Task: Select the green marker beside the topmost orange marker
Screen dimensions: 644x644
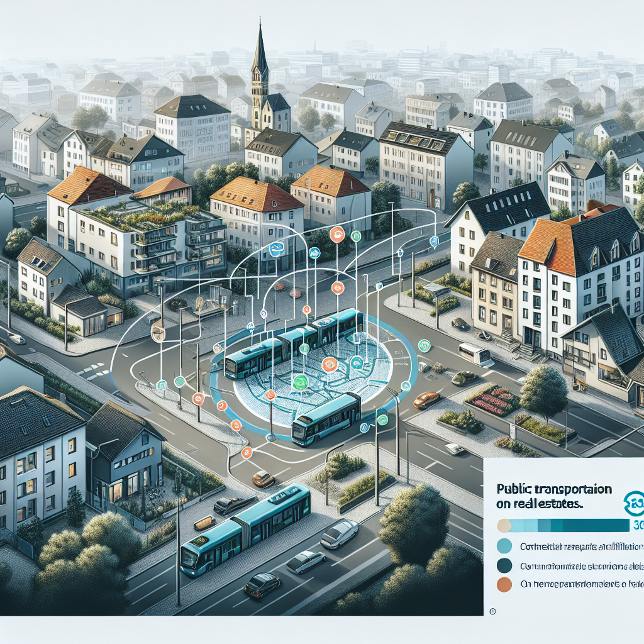Action: pos(356,236)
